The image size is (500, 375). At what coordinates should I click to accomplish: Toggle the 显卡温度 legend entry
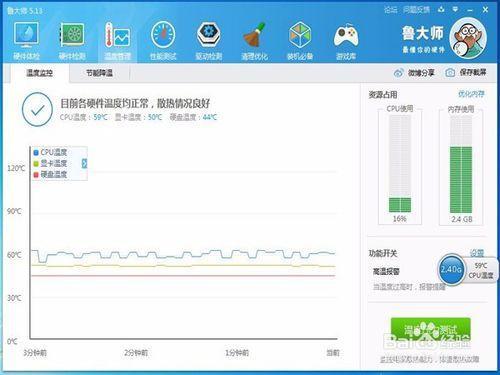coord(50,163)
